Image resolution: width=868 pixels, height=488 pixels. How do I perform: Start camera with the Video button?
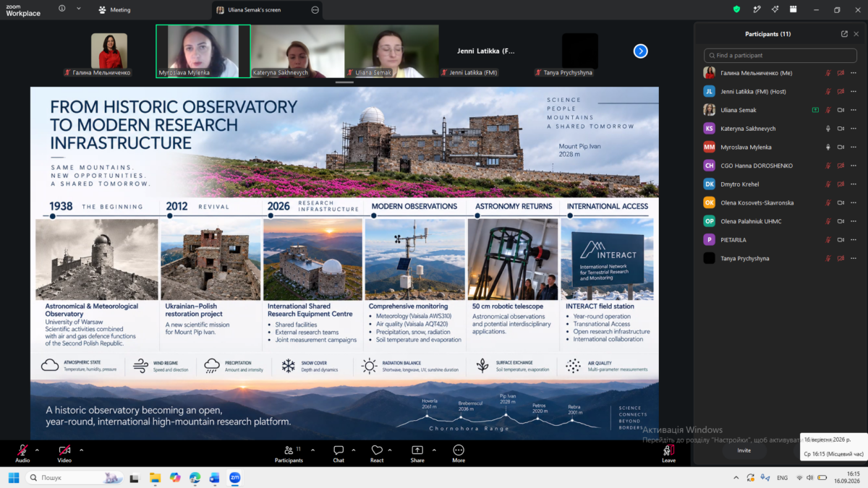(x=64, y=453)
